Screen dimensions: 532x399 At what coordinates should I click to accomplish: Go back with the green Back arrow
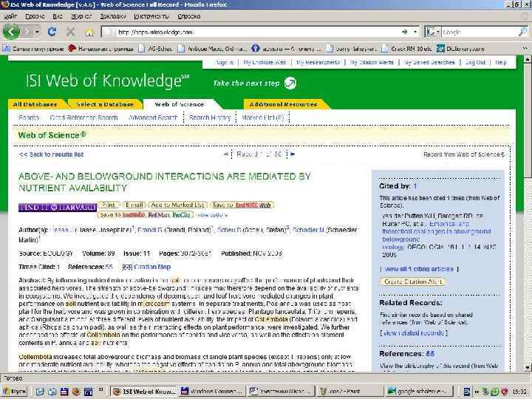click(x=11, y=32)
